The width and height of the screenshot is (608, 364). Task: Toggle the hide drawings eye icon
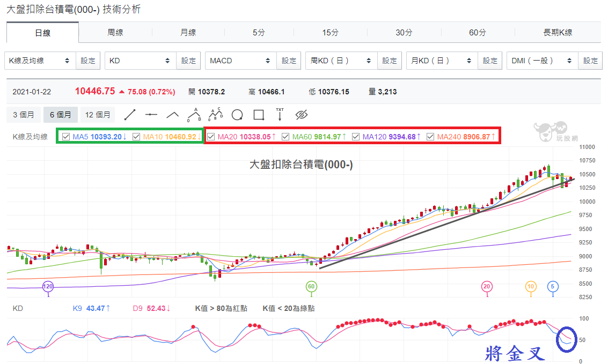coord(301,115)
